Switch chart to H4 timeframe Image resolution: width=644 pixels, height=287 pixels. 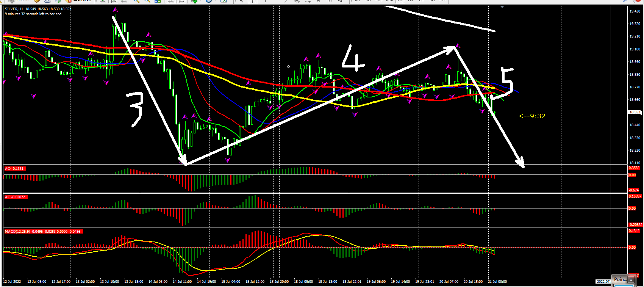[411, 1]
